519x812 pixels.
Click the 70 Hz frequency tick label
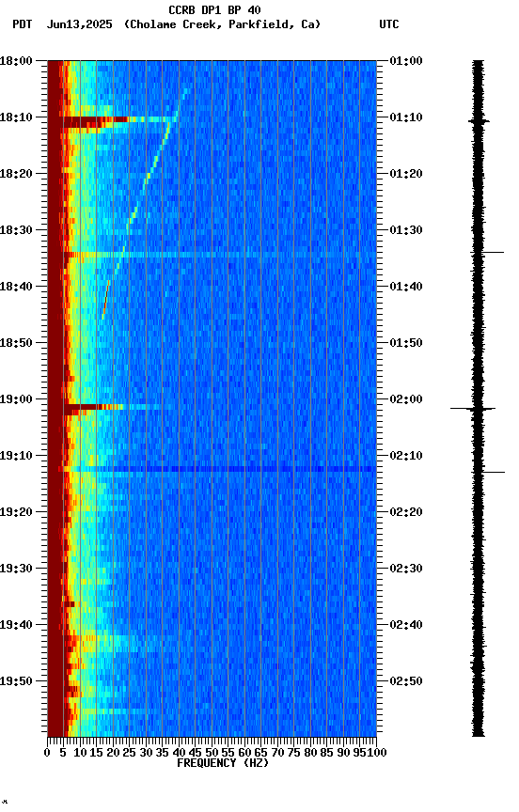pos(277,753)
